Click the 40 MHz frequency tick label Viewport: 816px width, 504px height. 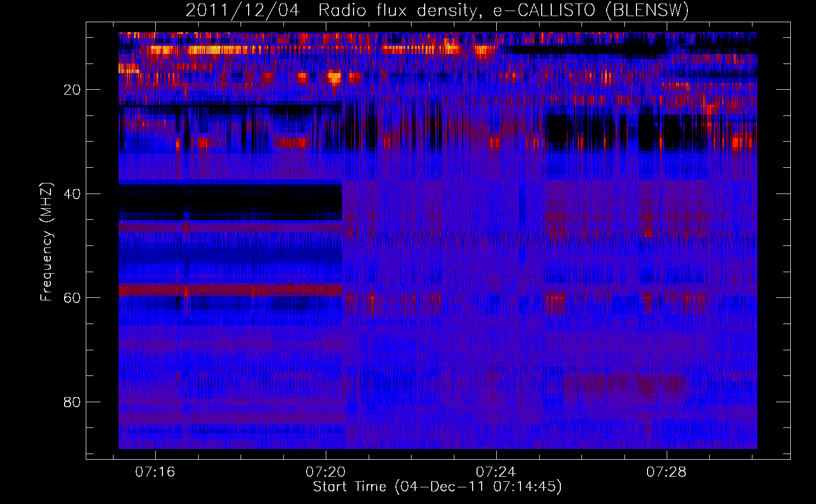click(73, 194)
